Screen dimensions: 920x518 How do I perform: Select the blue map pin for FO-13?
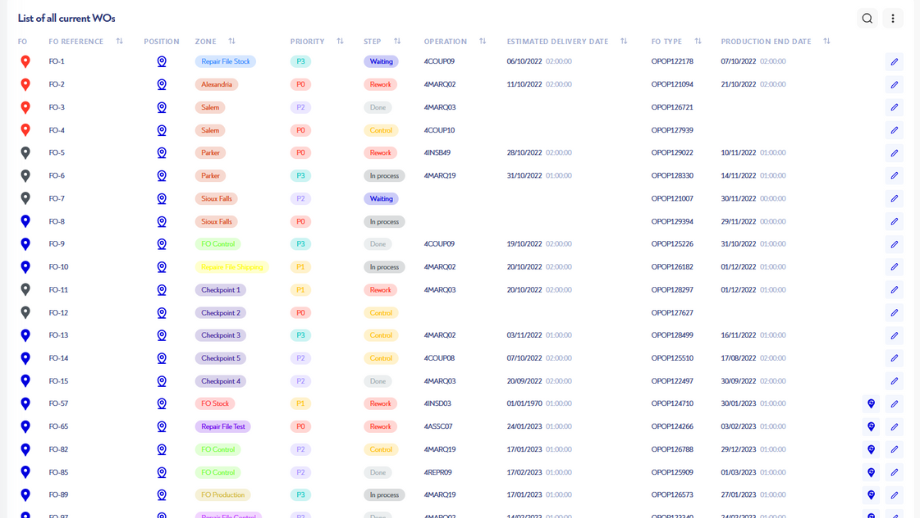[x=25, y=336]
